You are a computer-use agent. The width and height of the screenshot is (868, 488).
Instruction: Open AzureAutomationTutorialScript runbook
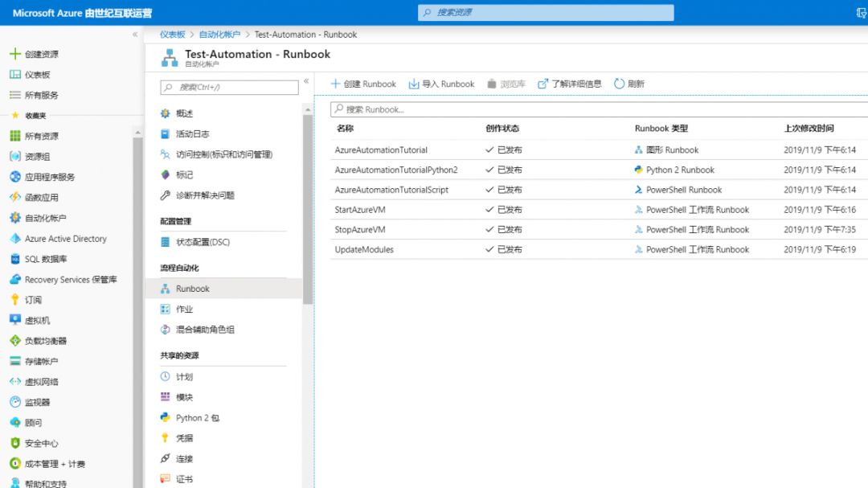(x=391, y=190)
